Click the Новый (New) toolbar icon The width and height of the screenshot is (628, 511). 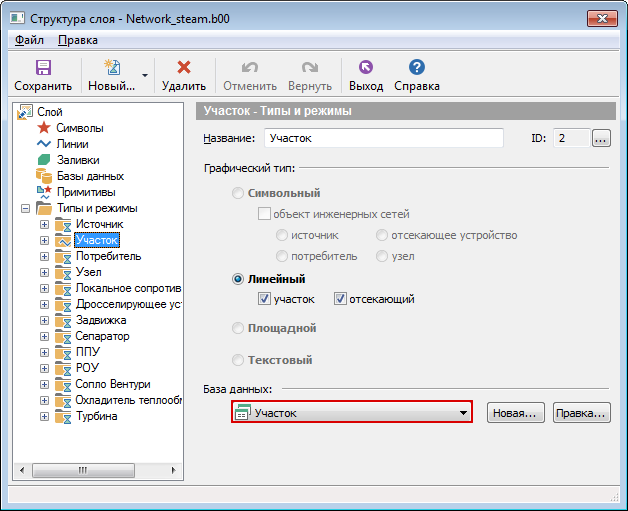coord(111,68)
